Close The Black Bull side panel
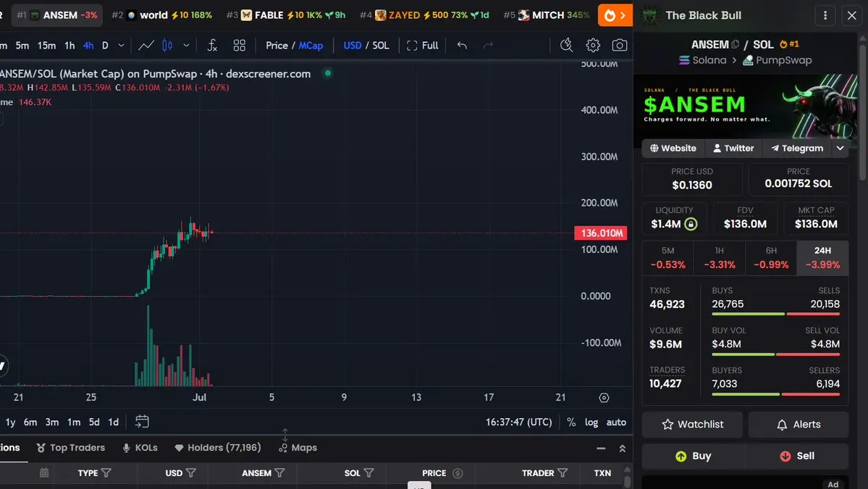Screen dimensions: 868x489 point(852,15)
